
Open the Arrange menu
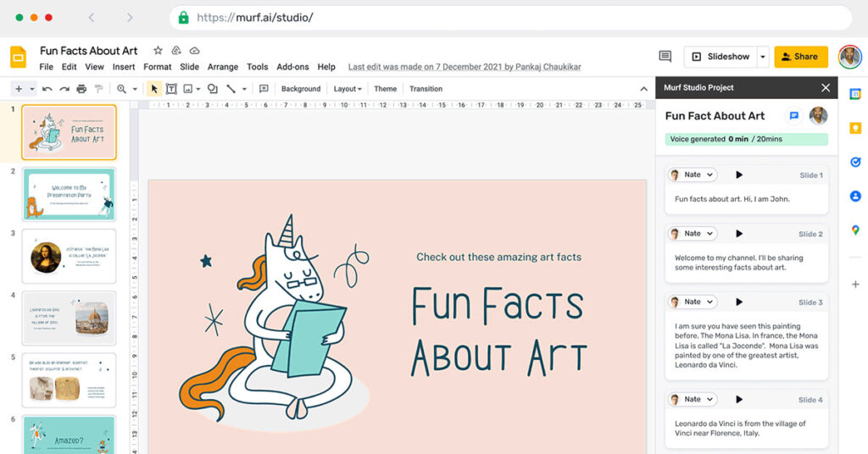[223, 67]
